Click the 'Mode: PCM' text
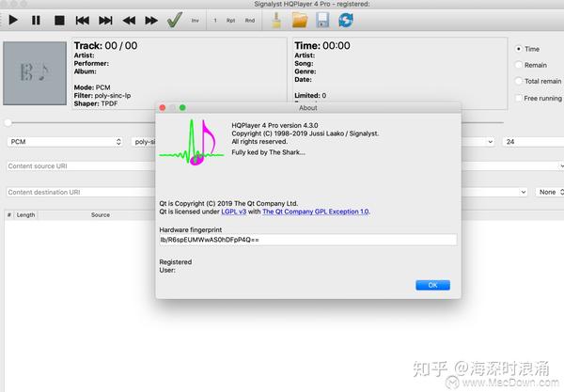The image size is (564, 392). [x=92, y=87]
